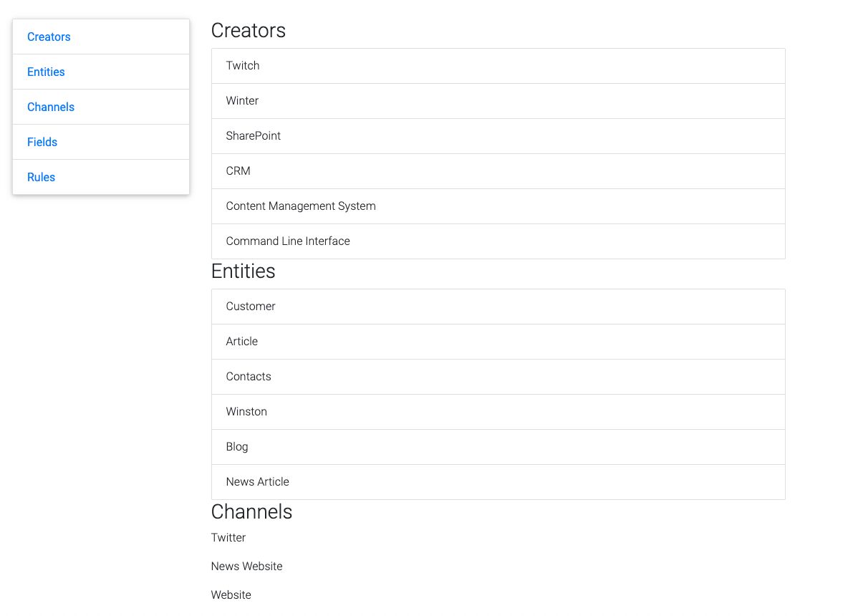Pick the Command Line Interface entry
Viewport: 848px width, 616px height.
(x=498, y=241)
